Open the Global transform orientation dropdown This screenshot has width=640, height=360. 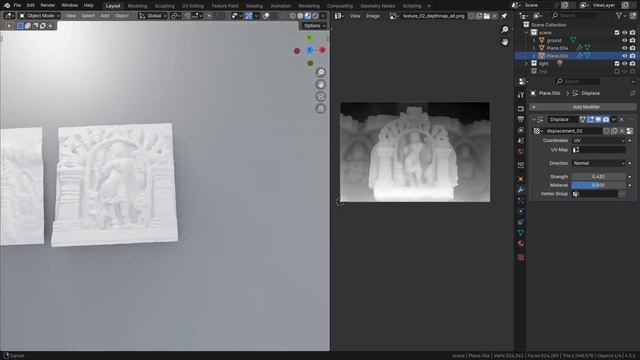152,16
